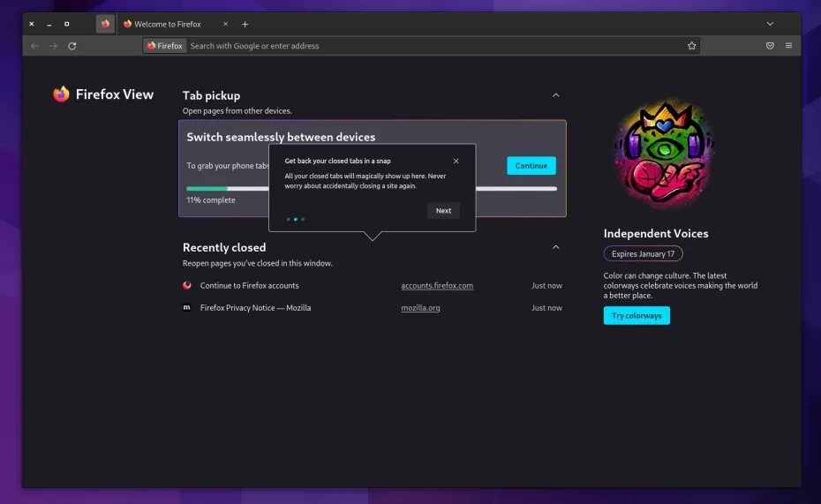The width and height of the screenshot is (821, 504).
Task: Minimize the Firefox window
Action: tap(49, 24)
